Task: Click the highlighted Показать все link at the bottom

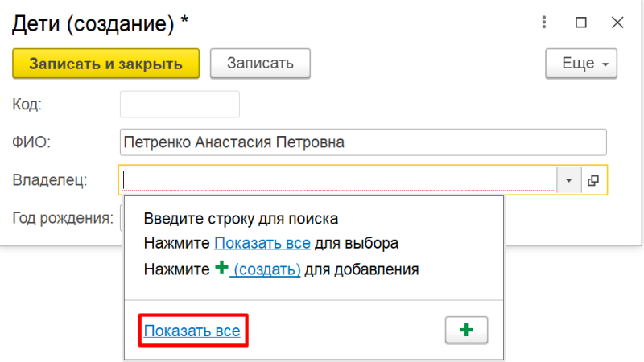Action: coord(192,330)
